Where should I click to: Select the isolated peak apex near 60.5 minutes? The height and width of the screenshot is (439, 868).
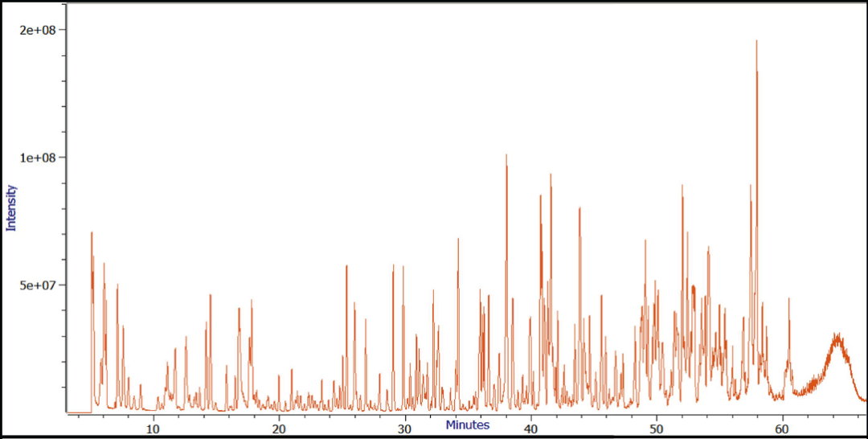tap(788, 298)
